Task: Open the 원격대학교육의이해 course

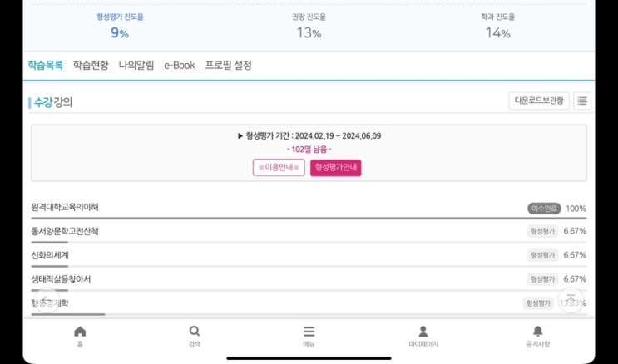Action: (65, 208)
